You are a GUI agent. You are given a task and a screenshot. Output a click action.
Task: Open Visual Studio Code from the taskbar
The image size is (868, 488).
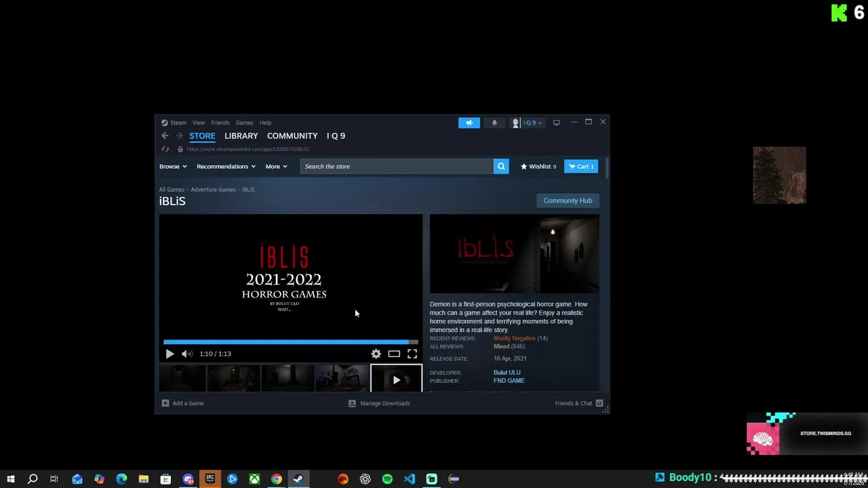[410, 479]
